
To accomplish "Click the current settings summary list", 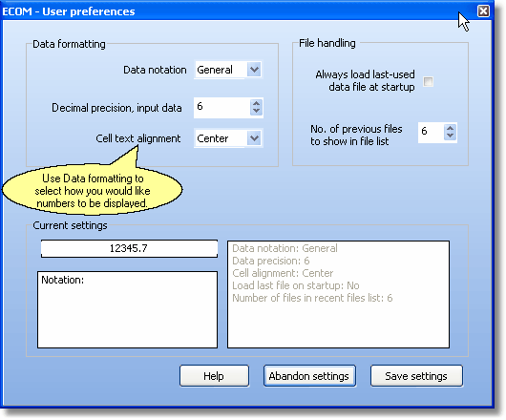I will click(x=338, y=294).
